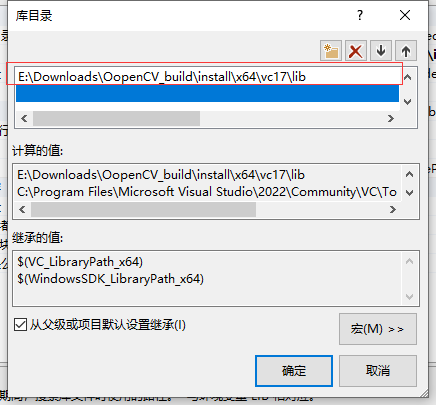436x405 pixels.
Task: Expand the macros with the 宏(M) >> button
Action: (378, 329)
